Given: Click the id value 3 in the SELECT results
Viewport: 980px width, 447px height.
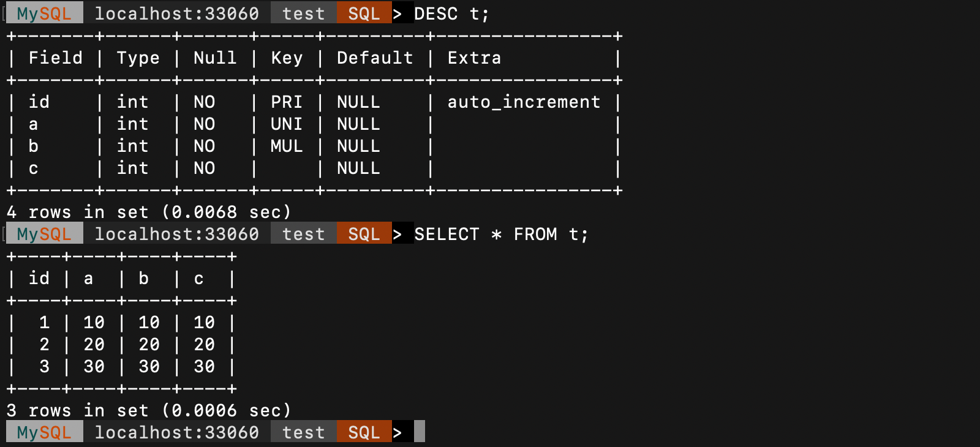Looking at the screenshot, I should click(x=44, y=366).
